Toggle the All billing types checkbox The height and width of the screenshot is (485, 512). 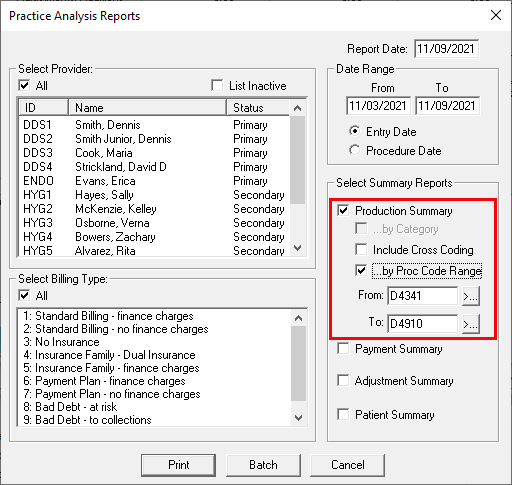pyautogui.click(x=24, y=296)
